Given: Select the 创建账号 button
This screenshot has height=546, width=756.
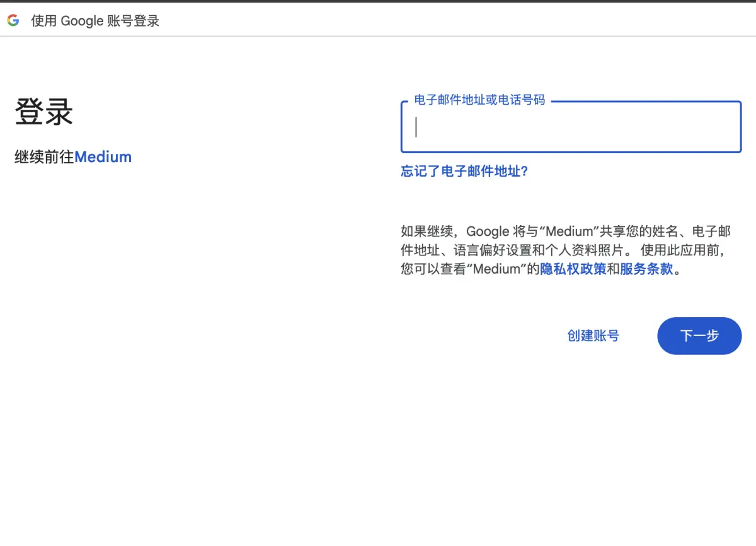Looking at the screenshot, I should pos(593,336).
